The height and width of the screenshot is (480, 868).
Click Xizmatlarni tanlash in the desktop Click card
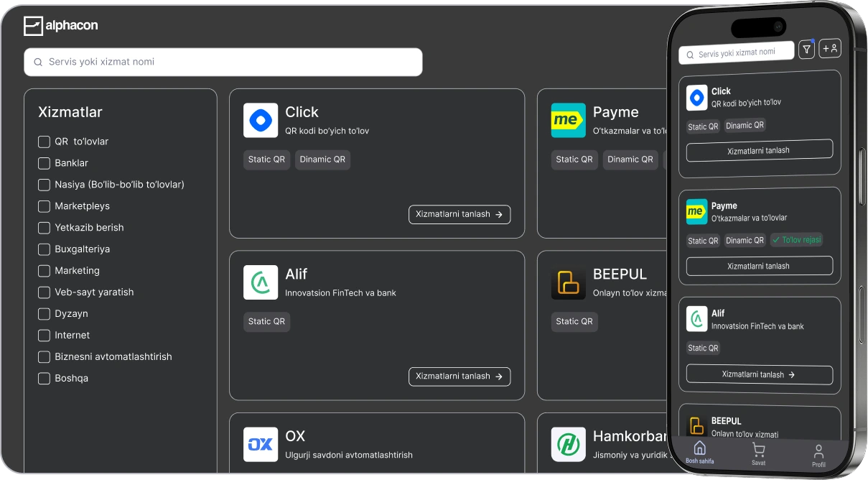pos(459,214)
